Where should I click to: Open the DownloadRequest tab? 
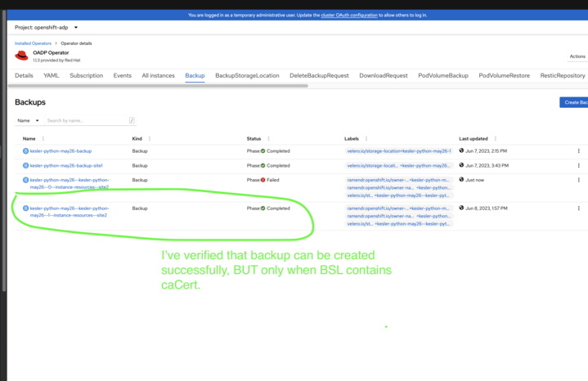point(384,75)
